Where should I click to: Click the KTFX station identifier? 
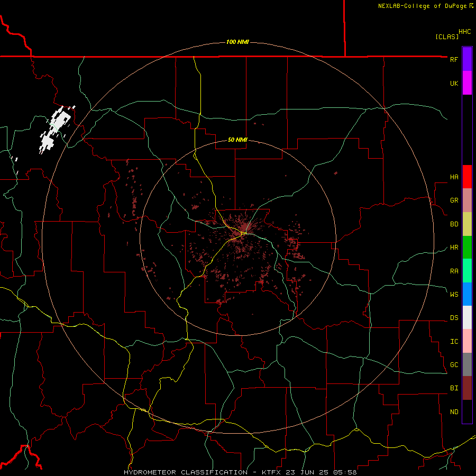click(271, 472)
